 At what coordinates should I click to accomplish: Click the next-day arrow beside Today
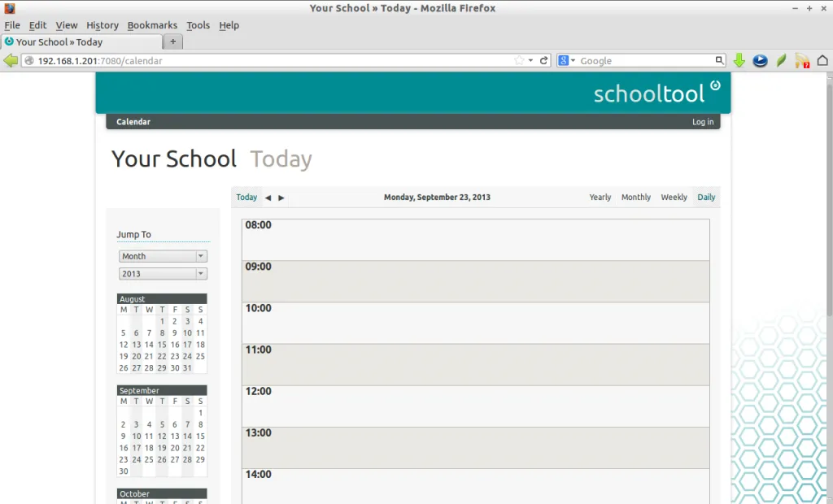281,197
